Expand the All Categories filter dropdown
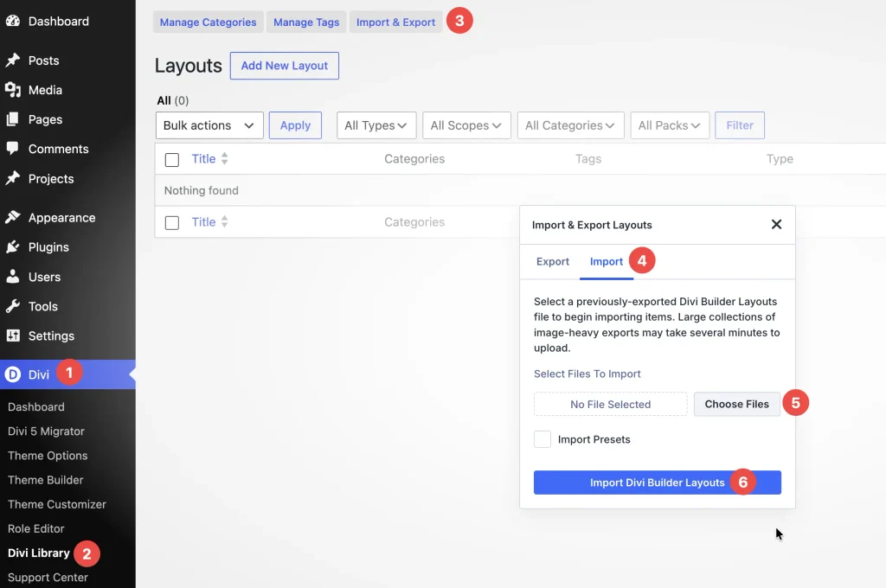 coord(571,125)
